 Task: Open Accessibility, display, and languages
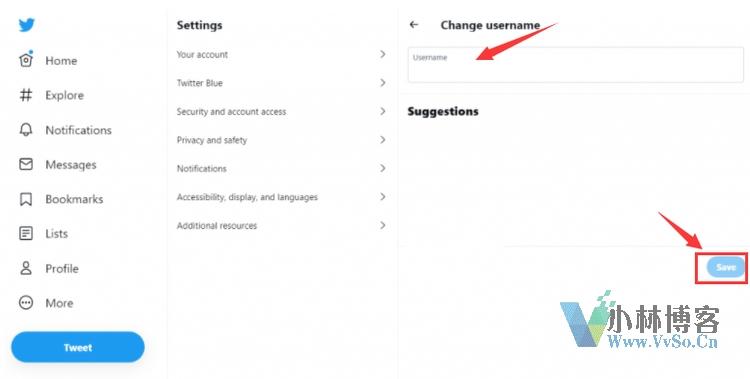(282, 197)
